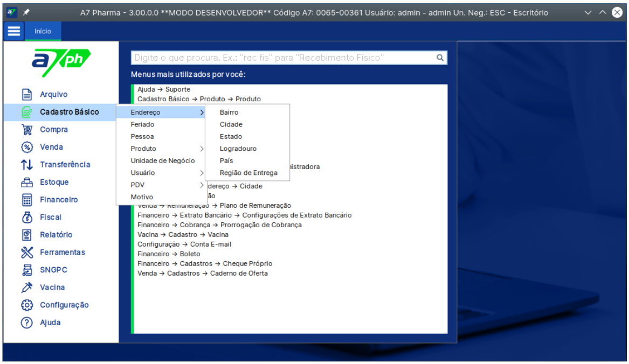Click the Transferência arrows icon
This screenshot has width=629, height=364.
pyautogui.click(x=27, y=165)
